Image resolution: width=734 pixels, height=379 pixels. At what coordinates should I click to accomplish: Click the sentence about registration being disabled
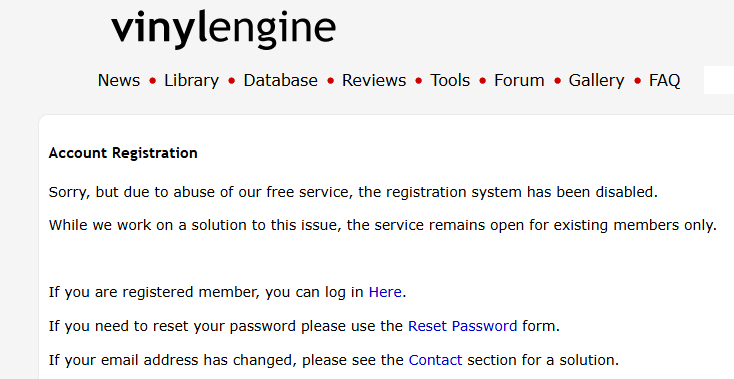click(353, 192)
